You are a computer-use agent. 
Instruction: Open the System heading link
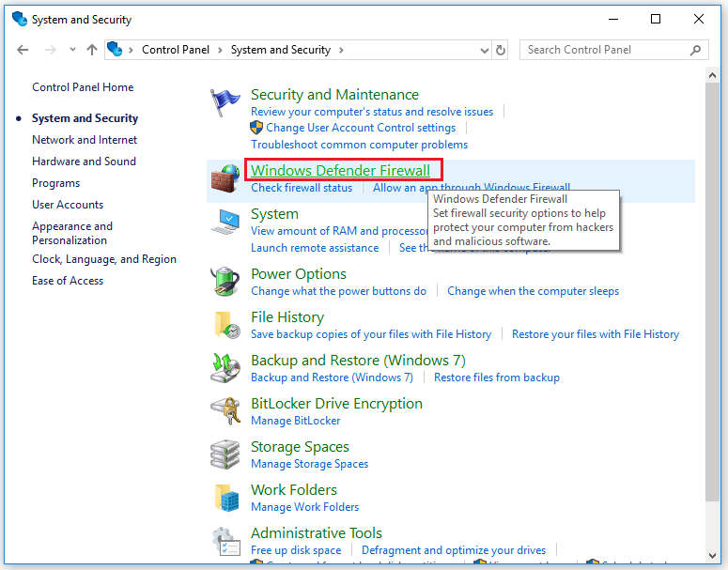(x=274, y=214)
